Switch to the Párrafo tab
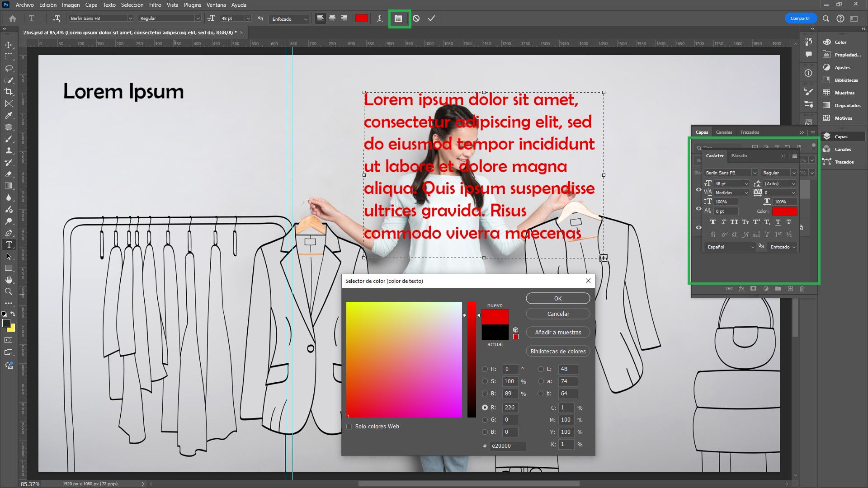 (739, 156)
